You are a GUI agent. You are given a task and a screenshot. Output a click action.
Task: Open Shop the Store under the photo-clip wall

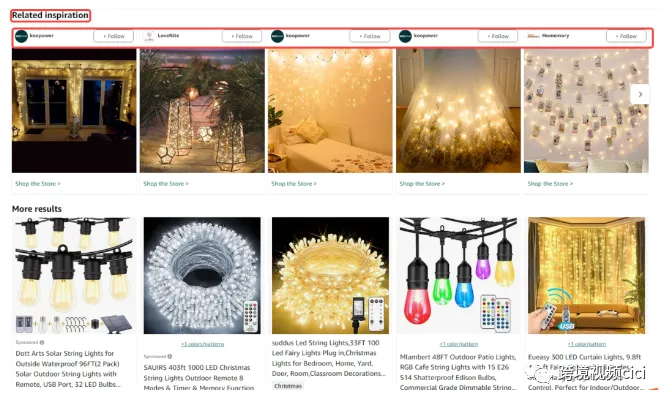click(x=550, y=184)
